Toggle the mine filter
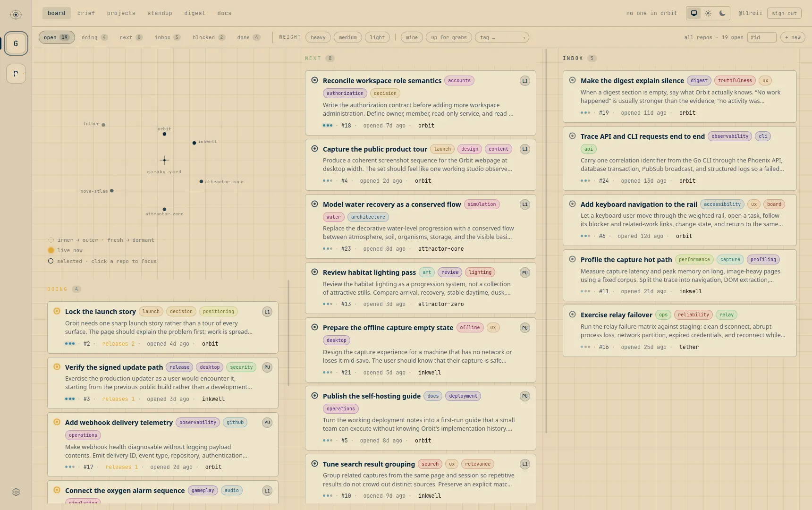This screenshot has height=510, width=812. 412,37
